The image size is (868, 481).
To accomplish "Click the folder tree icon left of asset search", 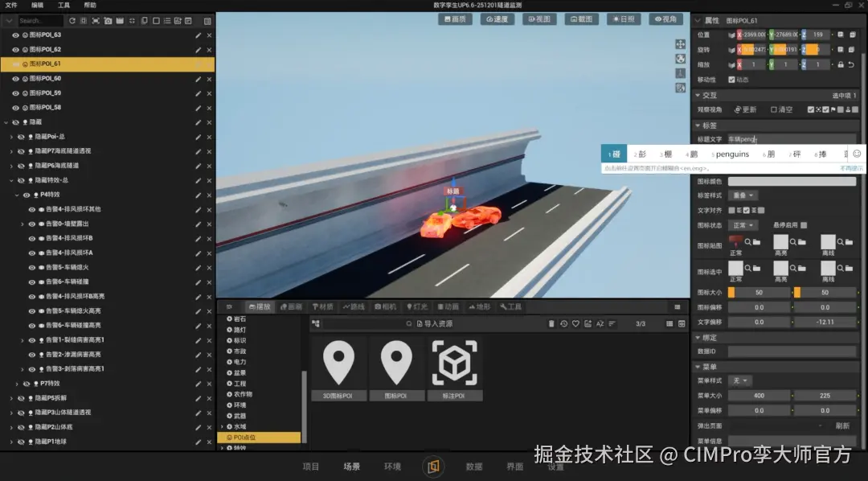I will point(316,323).
